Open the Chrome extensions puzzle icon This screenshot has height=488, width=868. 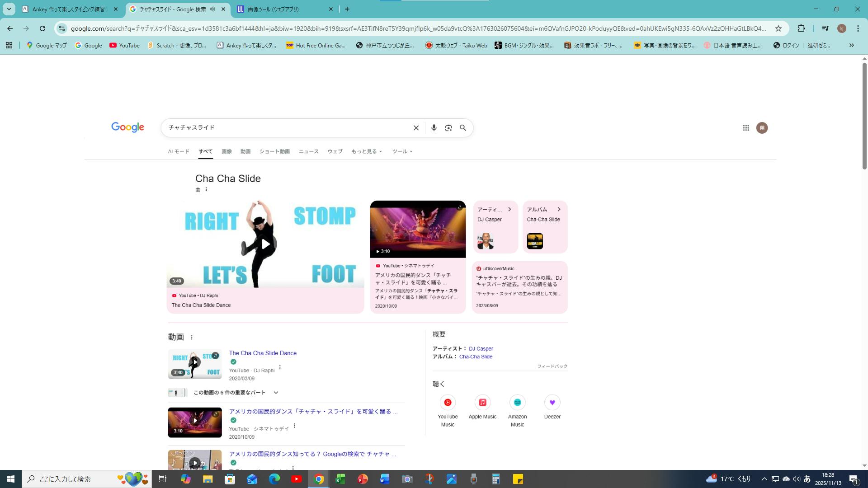[801, 28]
